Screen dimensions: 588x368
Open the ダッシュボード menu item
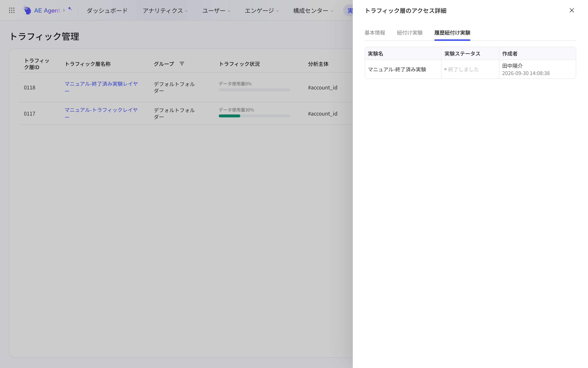(x=107, y=10)
